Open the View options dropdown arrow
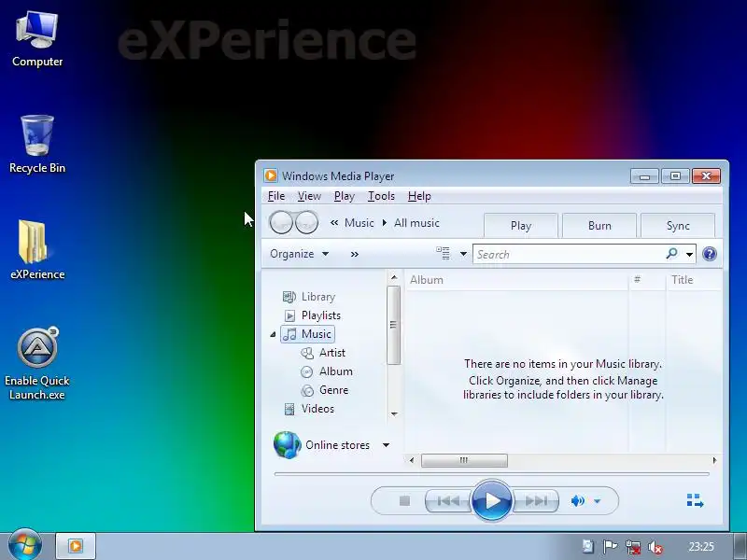747x560 pixels. click(x=463, y=254)
